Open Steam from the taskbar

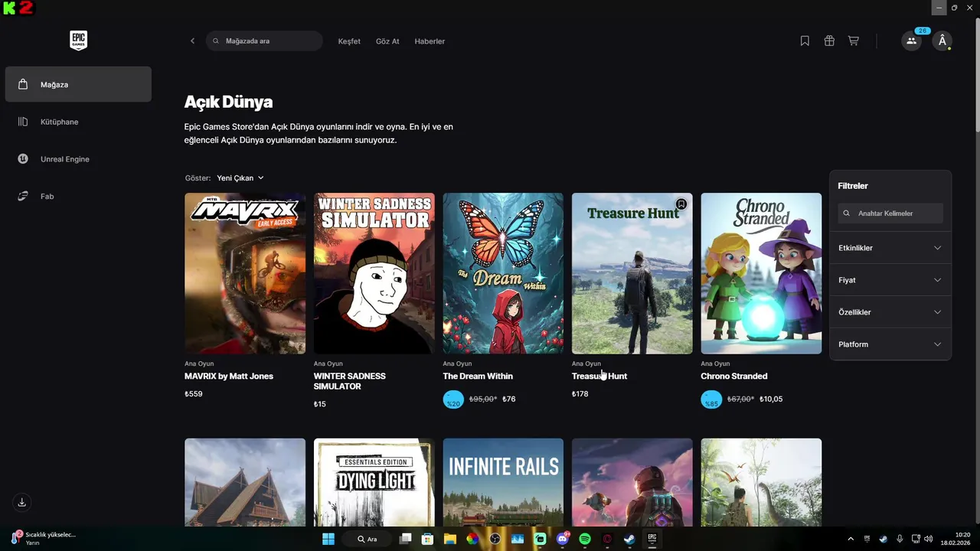click(x=629, y=539)
